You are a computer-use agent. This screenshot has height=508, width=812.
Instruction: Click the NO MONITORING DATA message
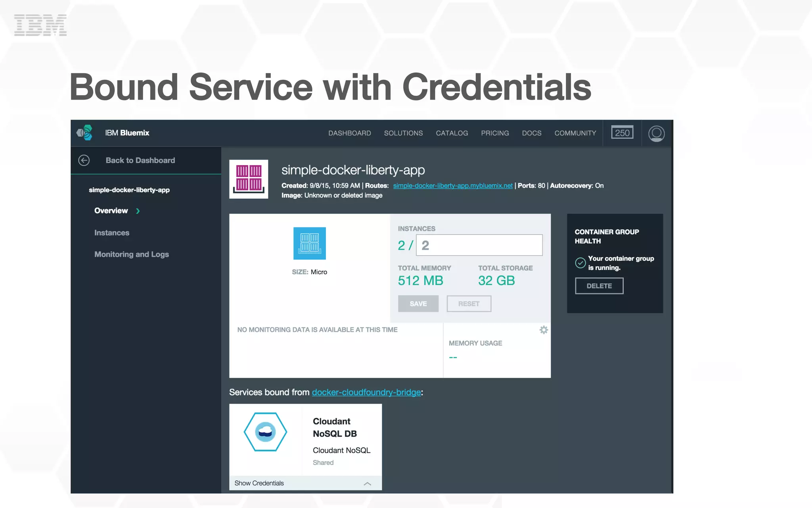tap(317, 330)
